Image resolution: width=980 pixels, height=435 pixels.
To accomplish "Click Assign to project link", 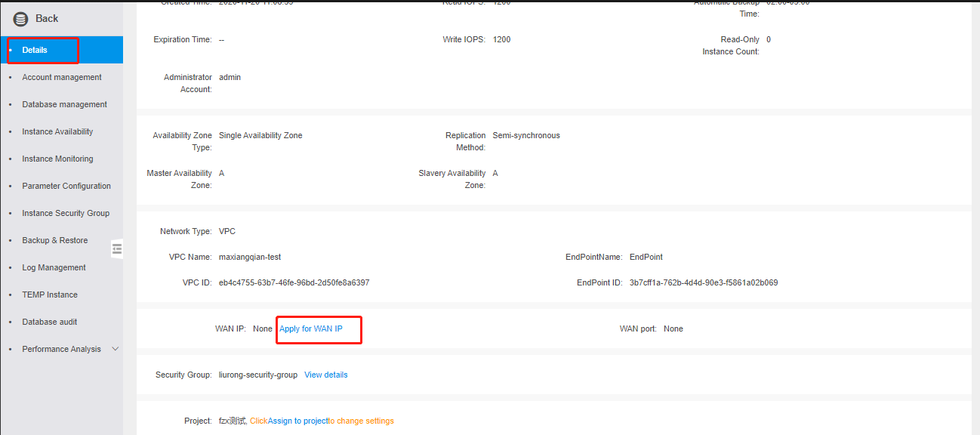I will [297, 421].
